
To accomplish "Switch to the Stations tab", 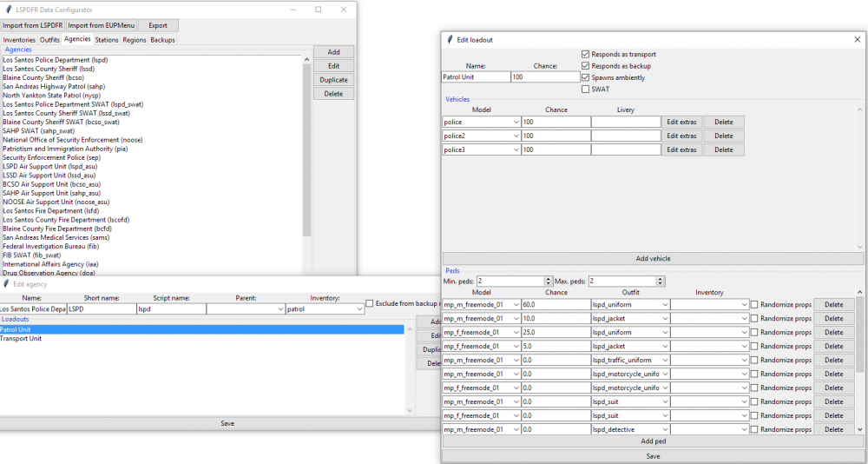I will [x=106, y=40].
